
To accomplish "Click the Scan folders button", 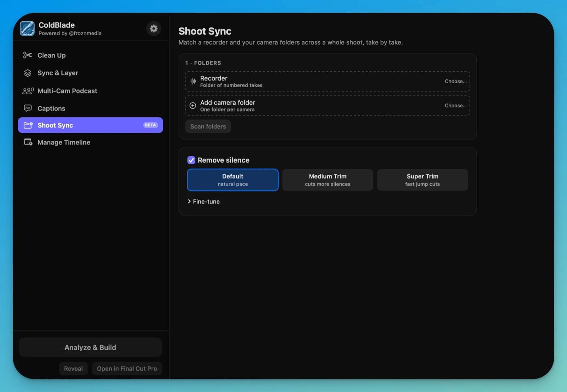I will point(208,127).
